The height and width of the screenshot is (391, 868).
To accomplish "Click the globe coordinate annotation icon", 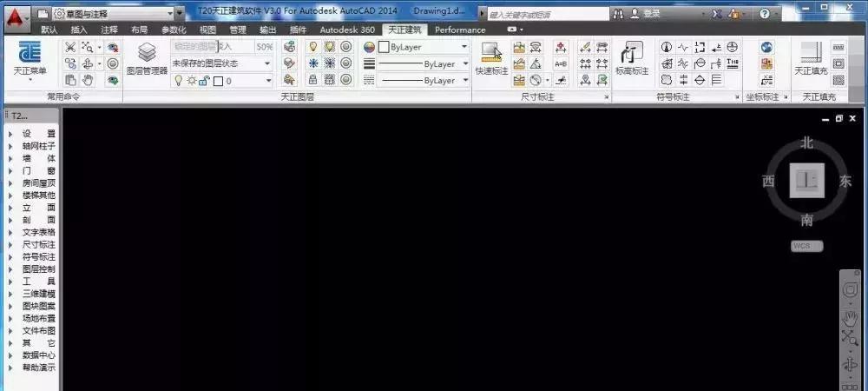I will (766, 48).
